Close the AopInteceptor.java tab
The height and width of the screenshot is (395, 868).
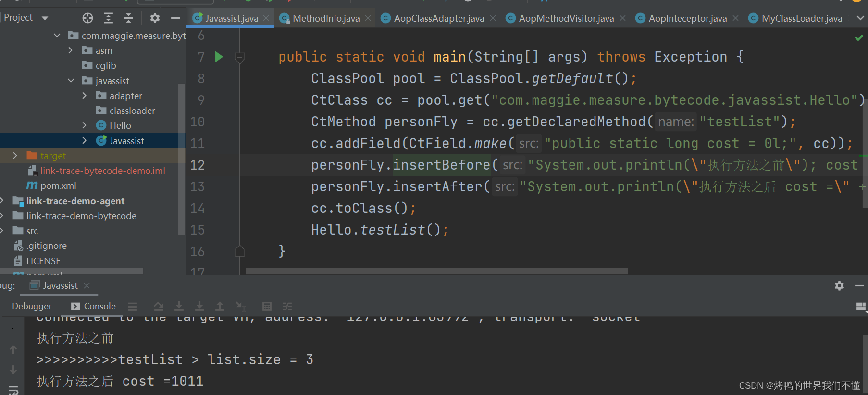coord(735,18)
